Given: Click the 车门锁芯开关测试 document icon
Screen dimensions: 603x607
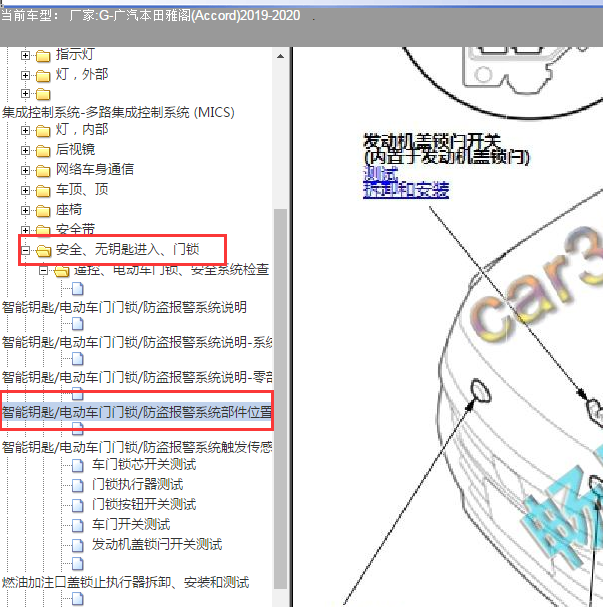Looking at the screenshot, I should 78,465.
